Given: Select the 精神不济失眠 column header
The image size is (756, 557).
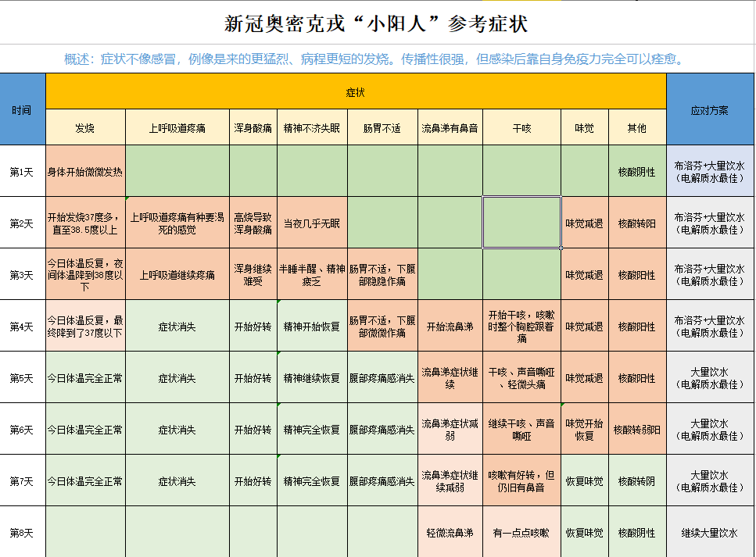Looking at the screenshot, I should pos(311,127).
